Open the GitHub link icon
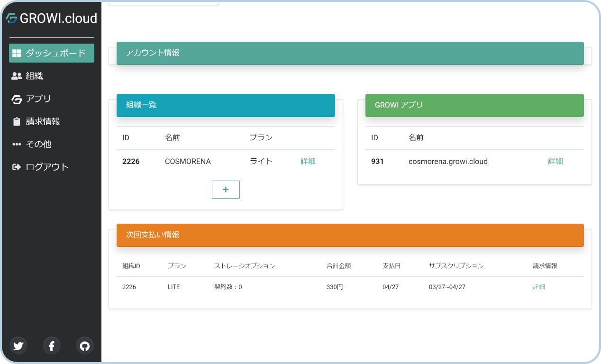The height and width of the screenshot is (364, 601). (85, 346)
